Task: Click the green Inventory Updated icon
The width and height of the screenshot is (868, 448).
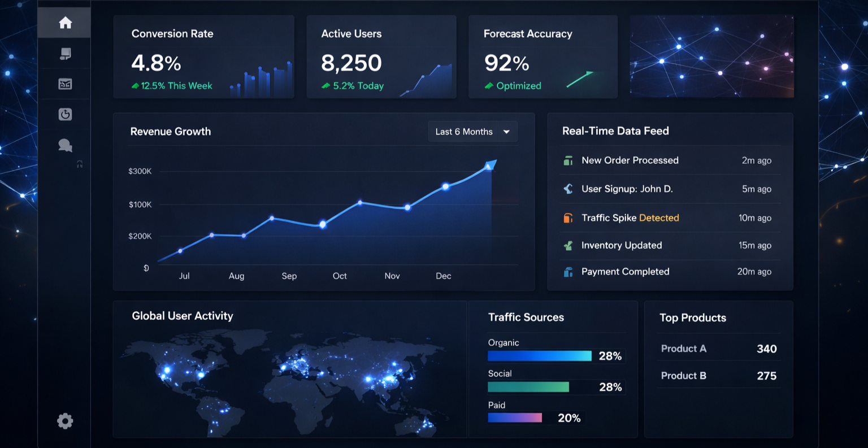Action: [568, 246]
